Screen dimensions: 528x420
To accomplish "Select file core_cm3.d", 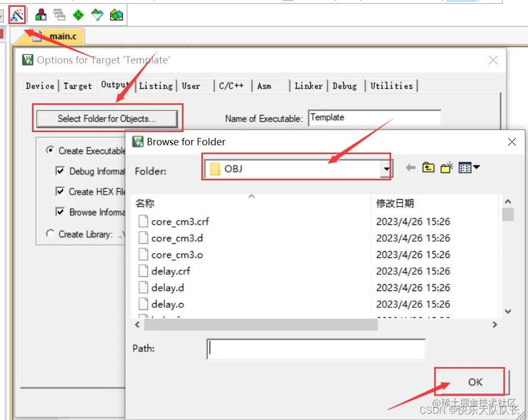I will point(177,238).
